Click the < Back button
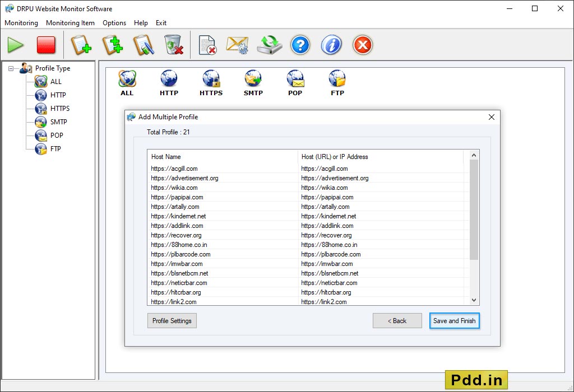This screenshot has height=392, width=574. pyautogui.click(x=397, y=321)
